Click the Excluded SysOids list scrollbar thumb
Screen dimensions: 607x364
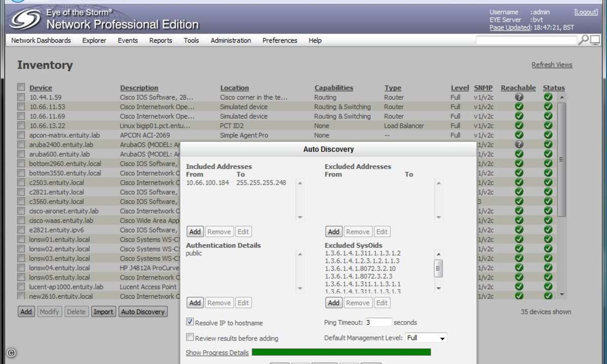pos(439,268)
